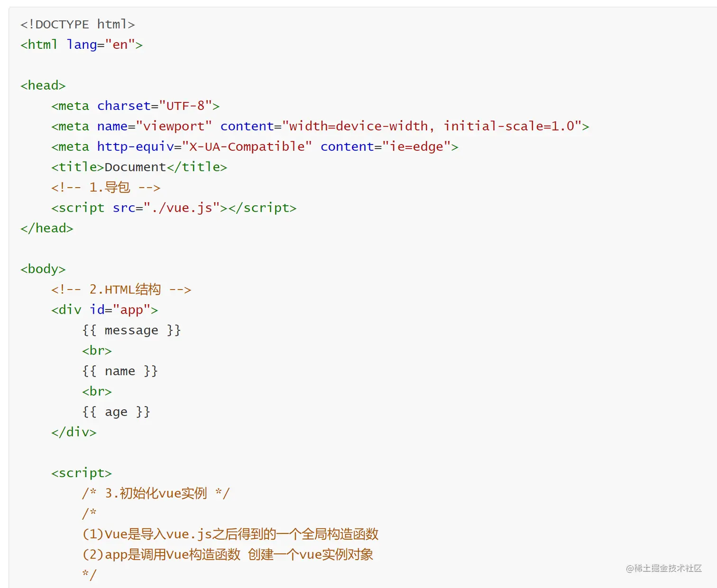Viewport: 717px width, 588px height.
Task: Click the meta charset UTF-8 line
Action: pyautogui.click(x=135, y=106)
